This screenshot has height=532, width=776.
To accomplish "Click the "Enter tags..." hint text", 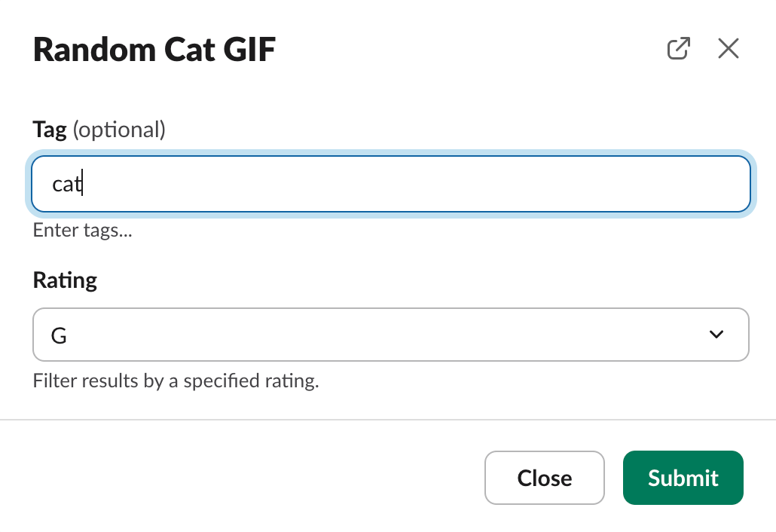I will tap(83, 231).
